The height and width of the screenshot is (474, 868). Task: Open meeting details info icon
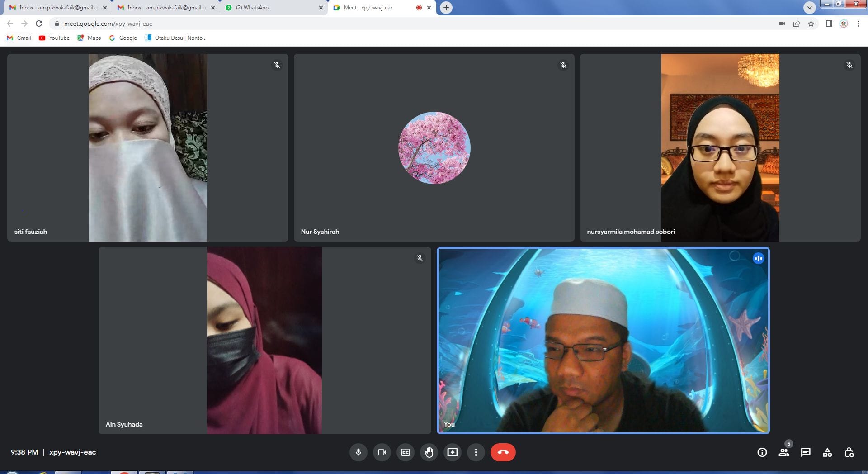[x=762, y=452]
